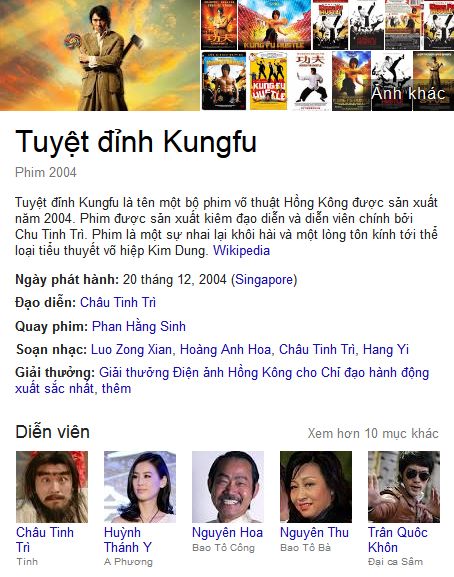454x577 pixels.
Task: Click composer Hoàng Anh Hoa link
Action: (226, 350)
